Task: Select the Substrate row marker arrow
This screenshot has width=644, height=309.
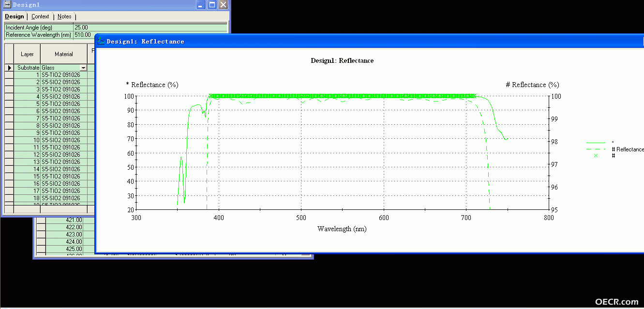Action: coord(9,68)
